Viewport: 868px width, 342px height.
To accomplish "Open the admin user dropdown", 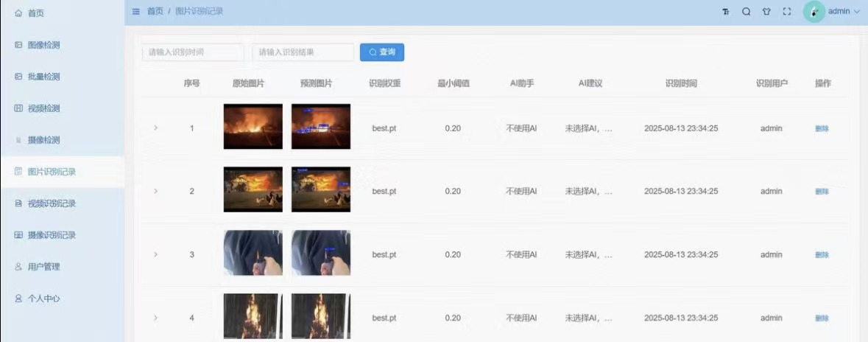I will pos(844,11).
